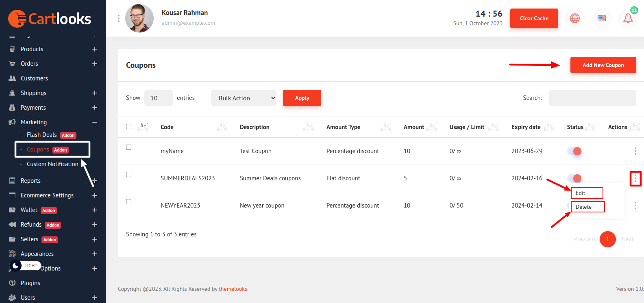Click into the Search input field

click(592, 98)
